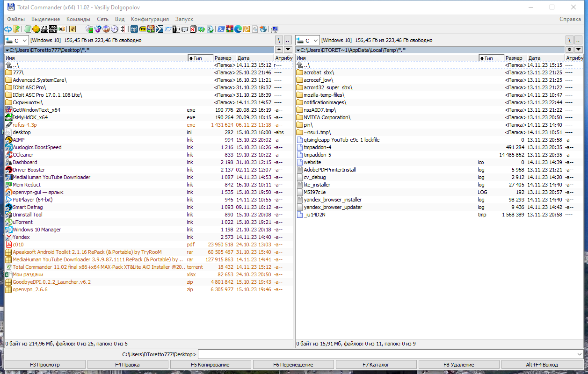Open left panel favorites asterisk button
The image size is (588, 374).
pos(279,50)
